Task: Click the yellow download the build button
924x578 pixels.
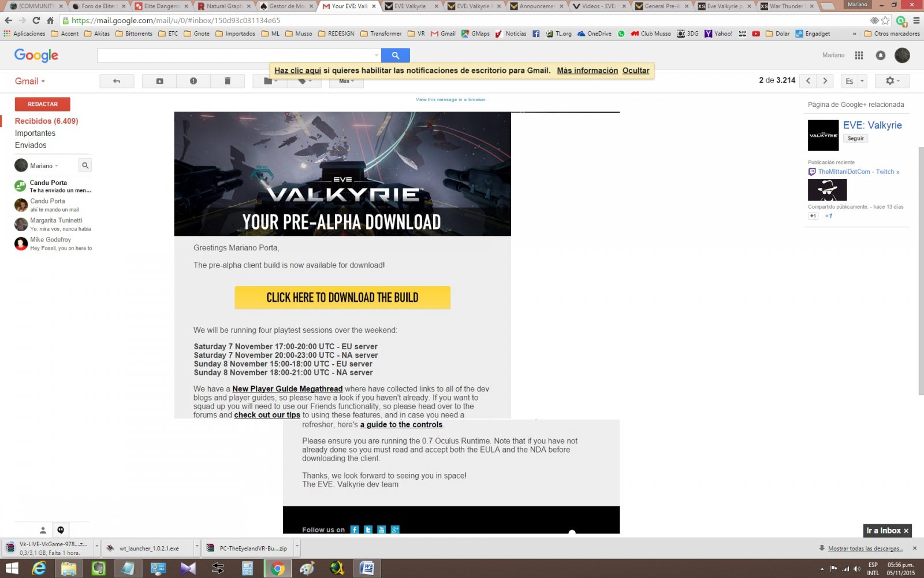Action: 342,298
